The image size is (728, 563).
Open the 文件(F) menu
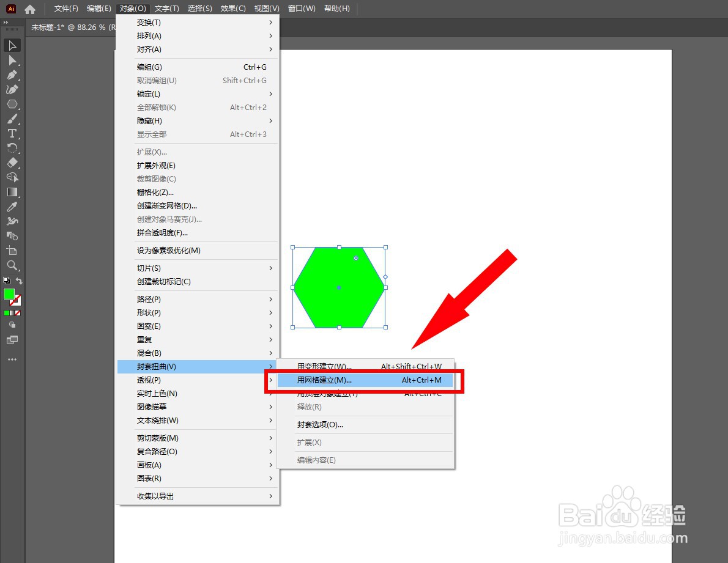(66, 9)
